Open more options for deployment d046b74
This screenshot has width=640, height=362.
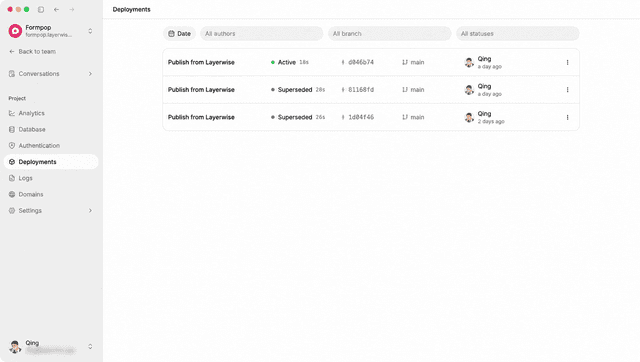pos(567,62)
